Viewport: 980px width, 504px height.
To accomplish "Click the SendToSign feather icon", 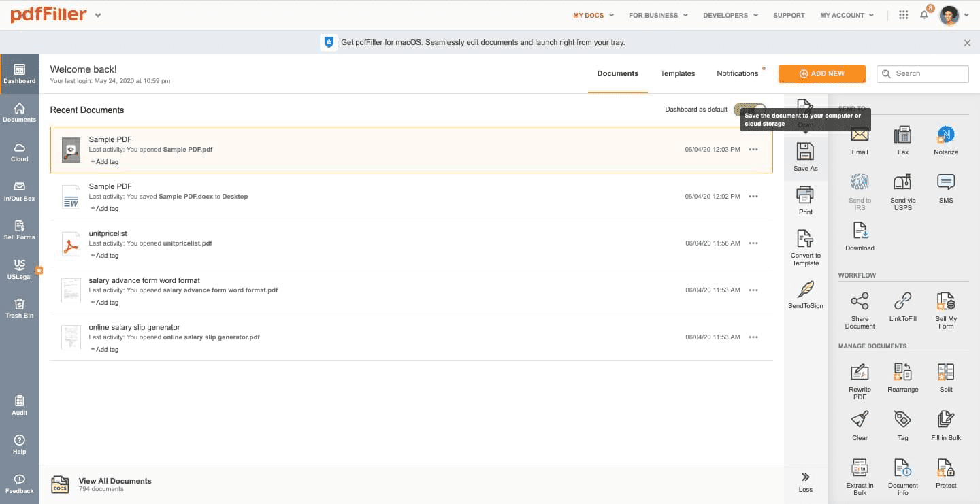I will (x=805, y=289).
